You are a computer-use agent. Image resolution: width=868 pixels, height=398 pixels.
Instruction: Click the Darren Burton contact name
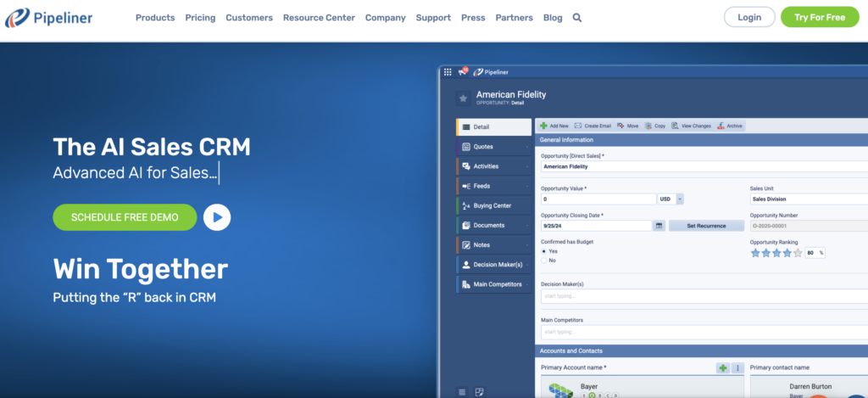tap(810, 386)
